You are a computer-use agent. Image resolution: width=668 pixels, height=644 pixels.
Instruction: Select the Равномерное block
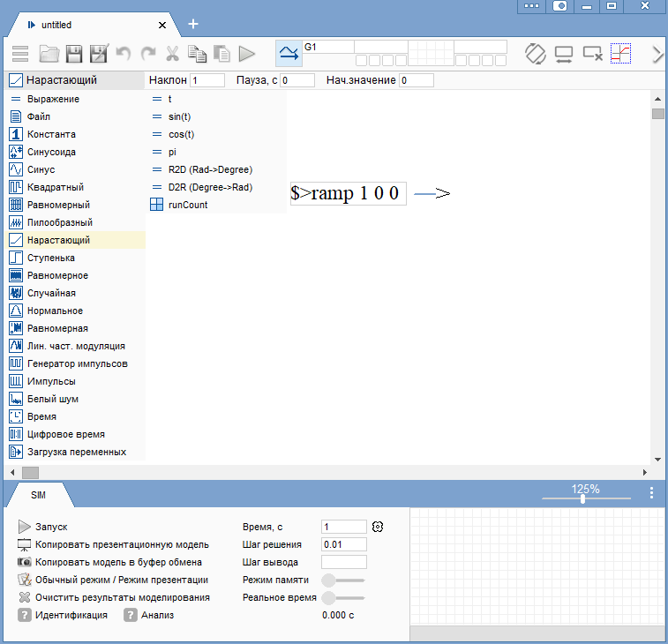pyautogui.click(x=77, y=275)
